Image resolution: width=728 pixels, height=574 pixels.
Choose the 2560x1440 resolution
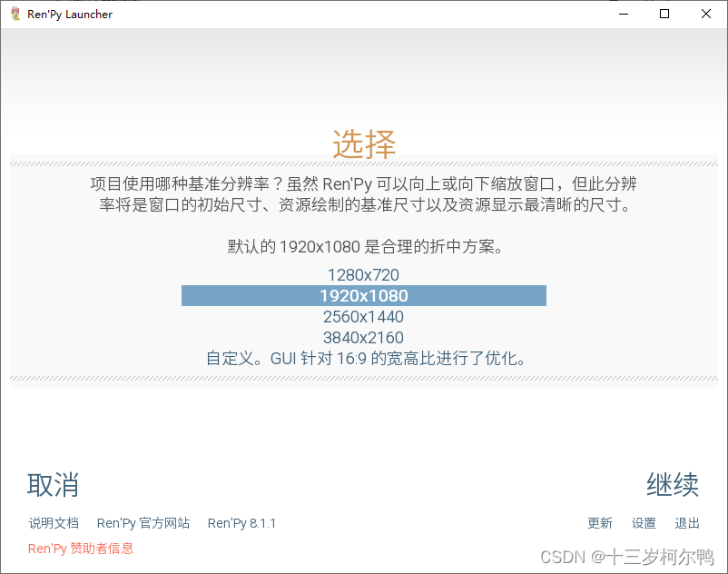point(363,317)
